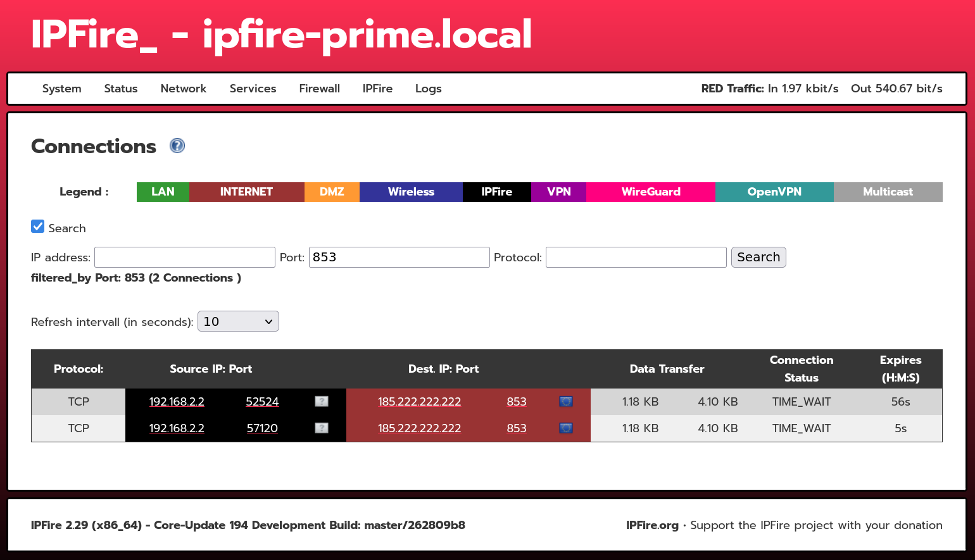Open the System menu
Screen dimensions: 975x560
coord(61,89)
